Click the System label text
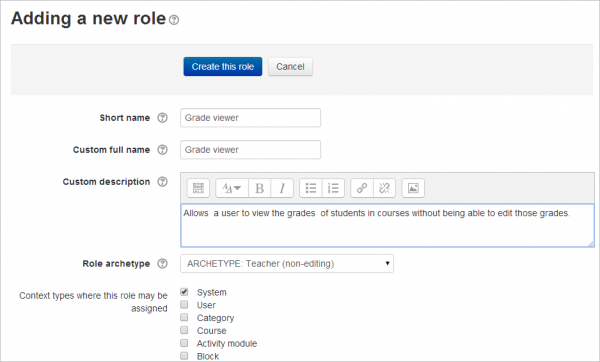This screenshot has width=600, height=362. point(212,293)
